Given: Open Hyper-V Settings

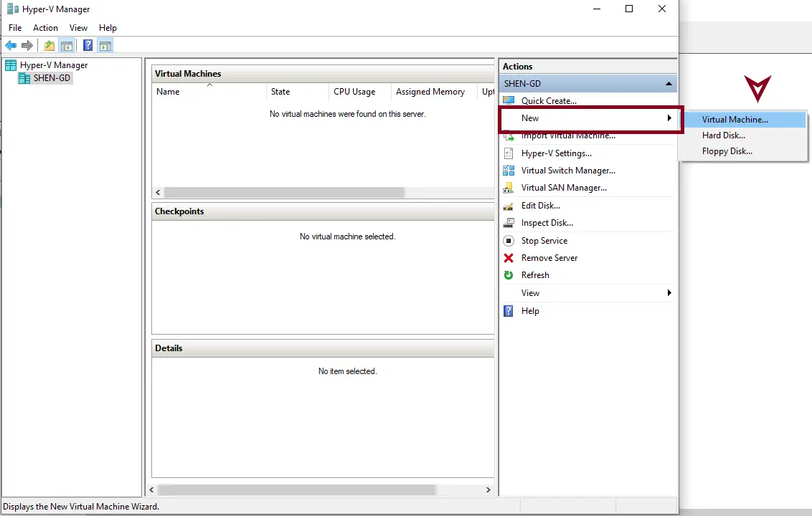Looking at the screenshot, I should [556, 153].
